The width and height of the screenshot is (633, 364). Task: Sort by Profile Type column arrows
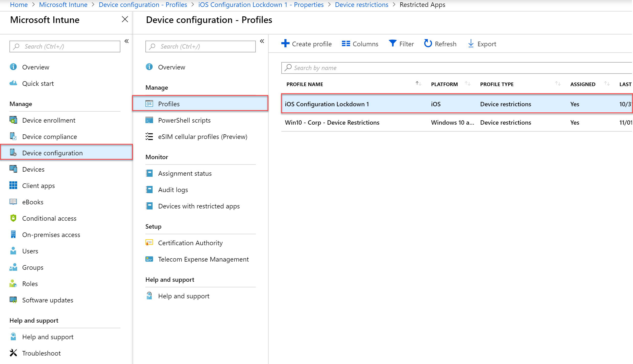(558, 84)
